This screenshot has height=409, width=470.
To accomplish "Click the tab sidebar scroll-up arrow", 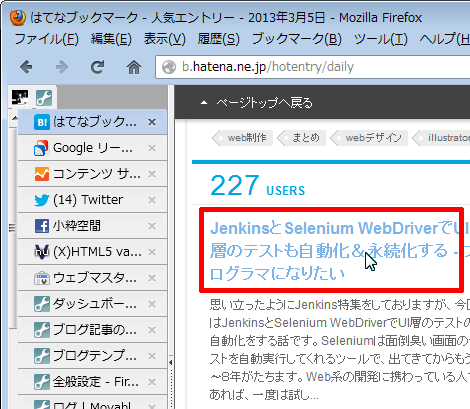I will pyautogui.click(x=14, y=118).
